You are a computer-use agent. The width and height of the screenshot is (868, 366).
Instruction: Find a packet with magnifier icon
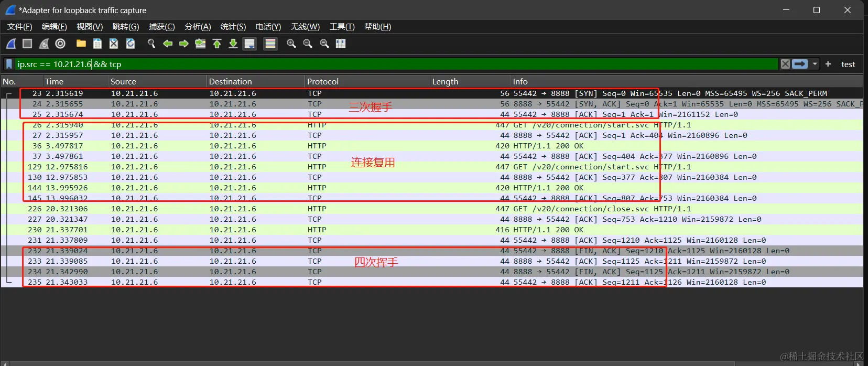pyautogui.click(x=151, y=44)
